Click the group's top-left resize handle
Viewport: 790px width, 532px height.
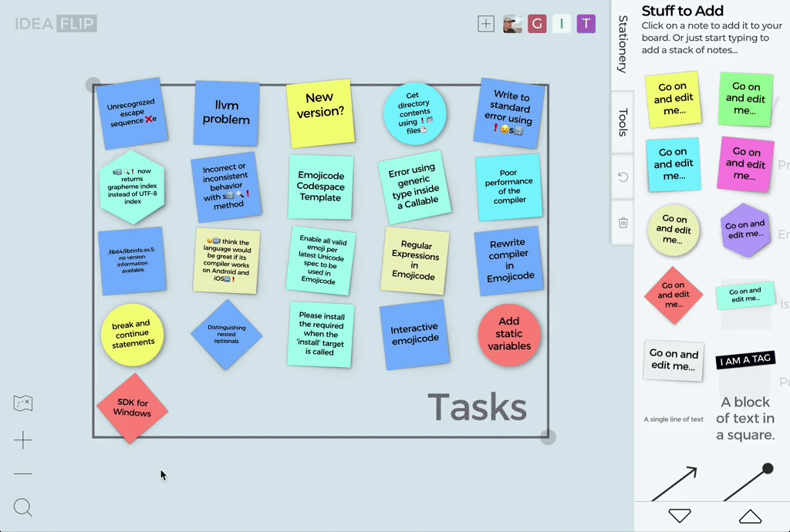[93, 85]
